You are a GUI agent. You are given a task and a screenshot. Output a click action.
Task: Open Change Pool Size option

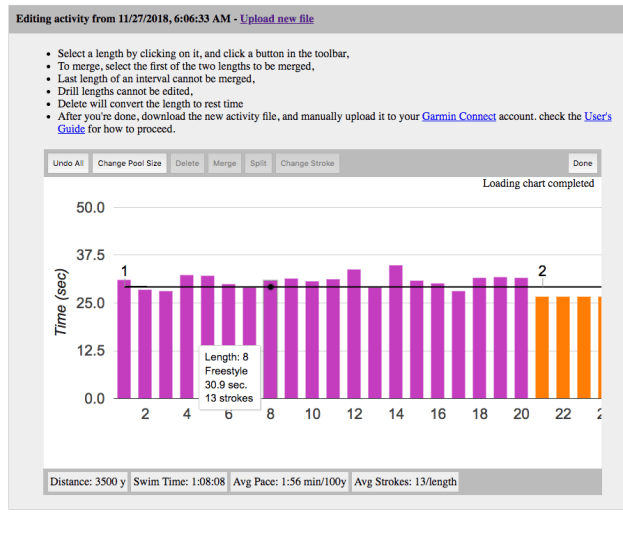[129, 163]
